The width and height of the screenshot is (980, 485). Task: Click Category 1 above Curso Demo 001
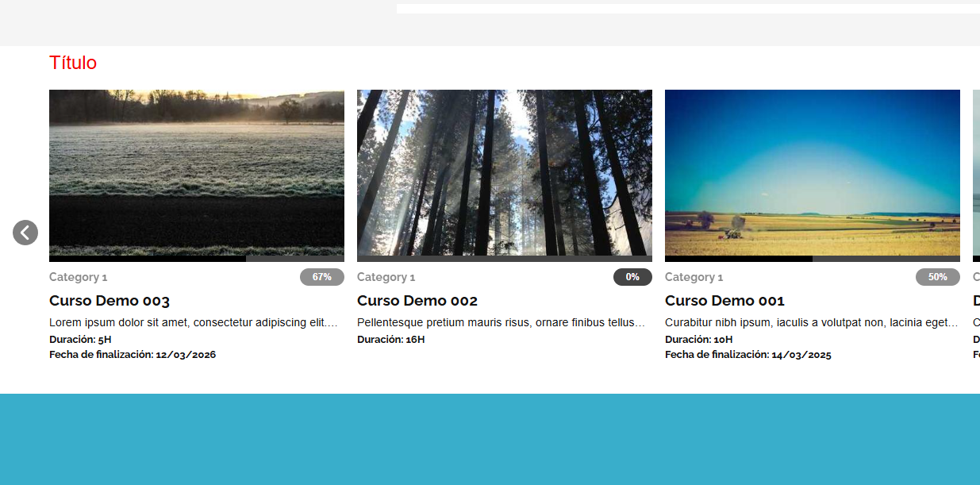click(x=694, y=277)
